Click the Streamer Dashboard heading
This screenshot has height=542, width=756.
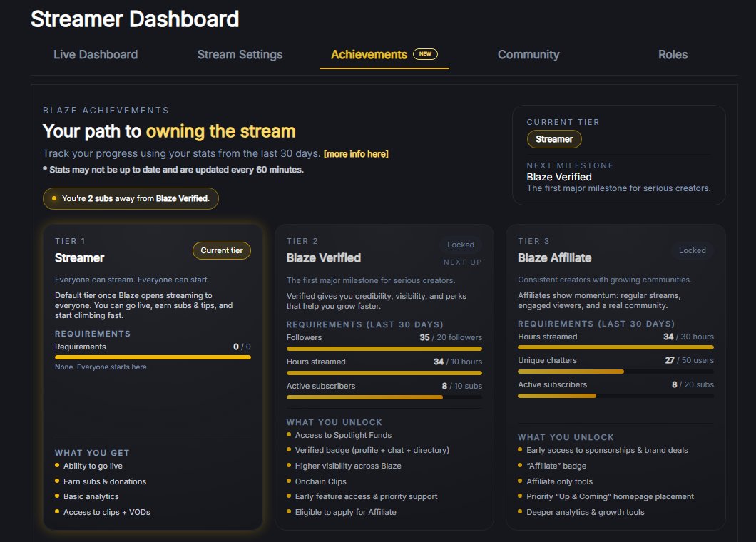[x=135, y=19]
